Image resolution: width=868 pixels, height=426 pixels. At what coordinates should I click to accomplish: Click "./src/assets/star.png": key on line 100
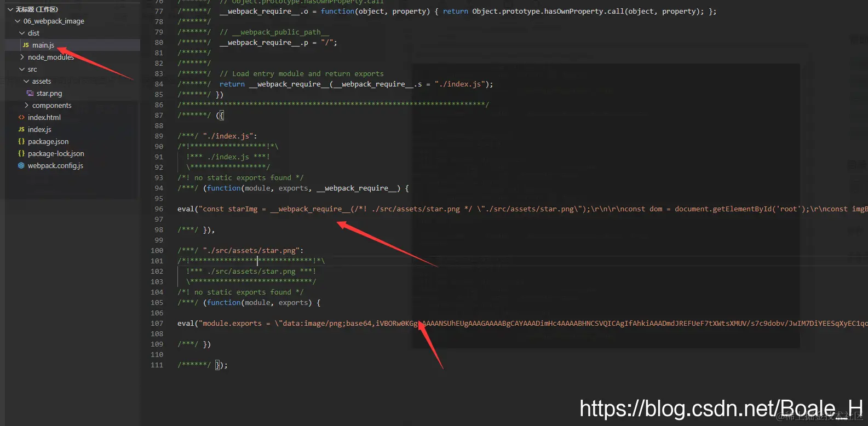coord(253,251)
